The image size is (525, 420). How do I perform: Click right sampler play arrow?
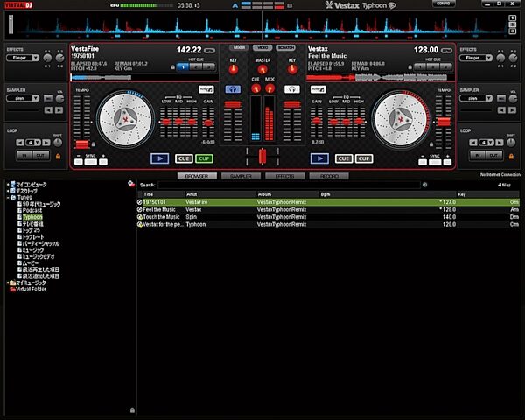click(512, 110)
